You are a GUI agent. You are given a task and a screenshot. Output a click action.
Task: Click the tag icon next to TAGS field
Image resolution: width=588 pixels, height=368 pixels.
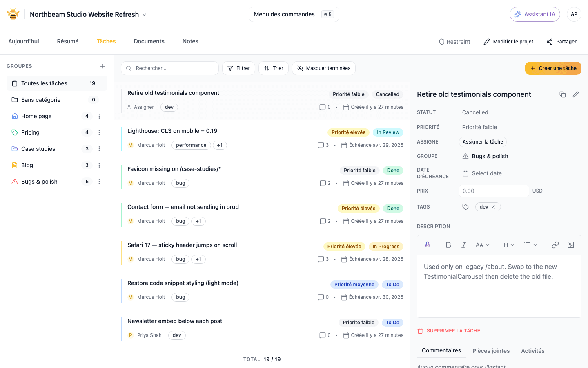coord(465,206)
